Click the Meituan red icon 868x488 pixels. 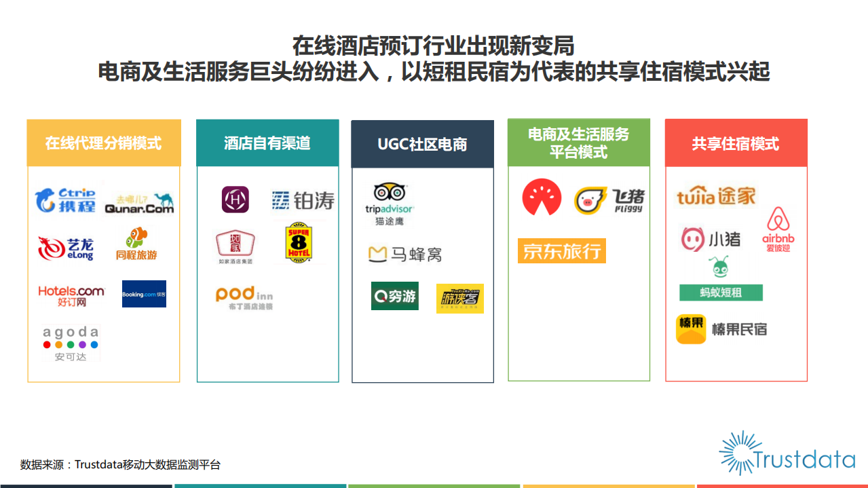(x=541, y=198)
